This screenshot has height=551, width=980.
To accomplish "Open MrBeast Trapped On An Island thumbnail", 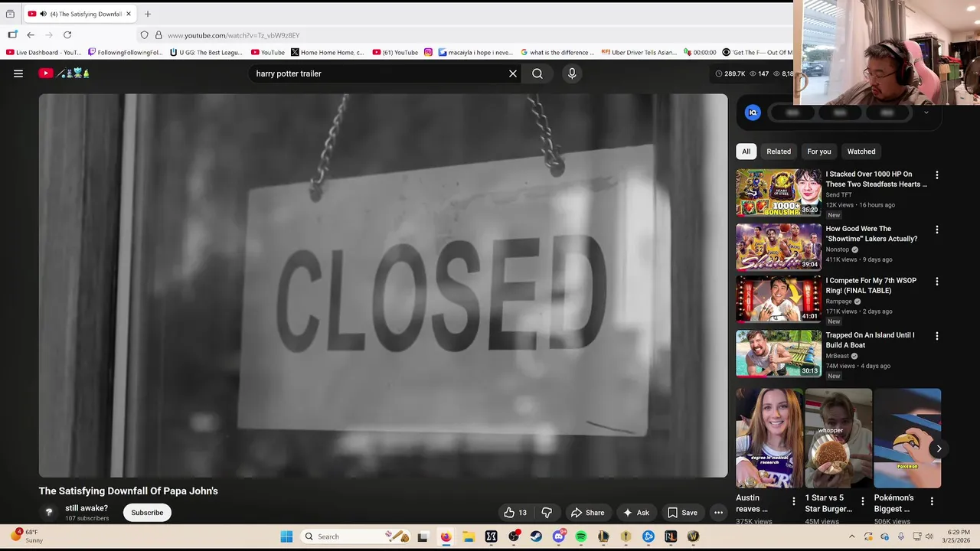I will [x=779, y=354].
